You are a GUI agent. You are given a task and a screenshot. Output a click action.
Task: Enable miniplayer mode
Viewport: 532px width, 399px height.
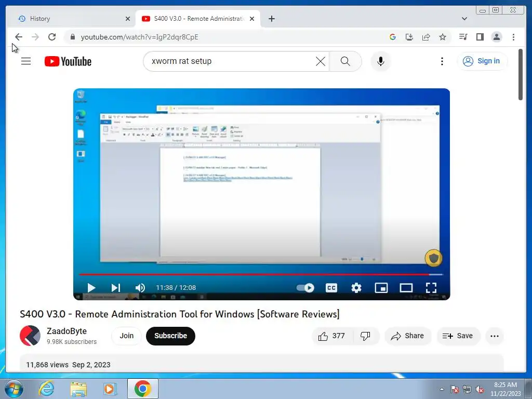point(381,288)
